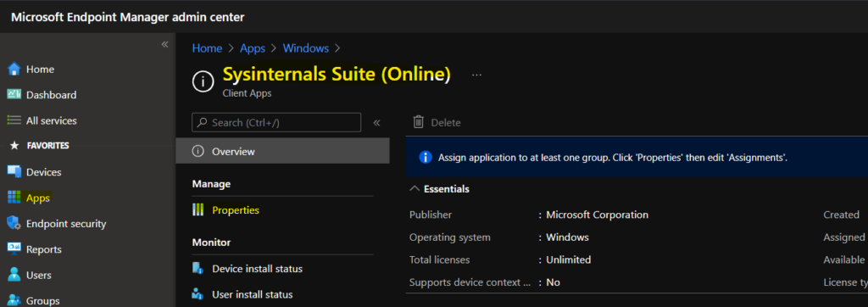Click the Users person icon
The height and width of the screenshot is (307, 868).
pos(14,275)
